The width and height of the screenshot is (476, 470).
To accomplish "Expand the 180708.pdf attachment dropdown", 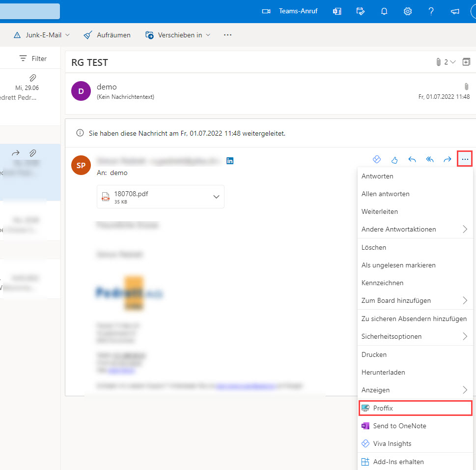I will 216,197.
